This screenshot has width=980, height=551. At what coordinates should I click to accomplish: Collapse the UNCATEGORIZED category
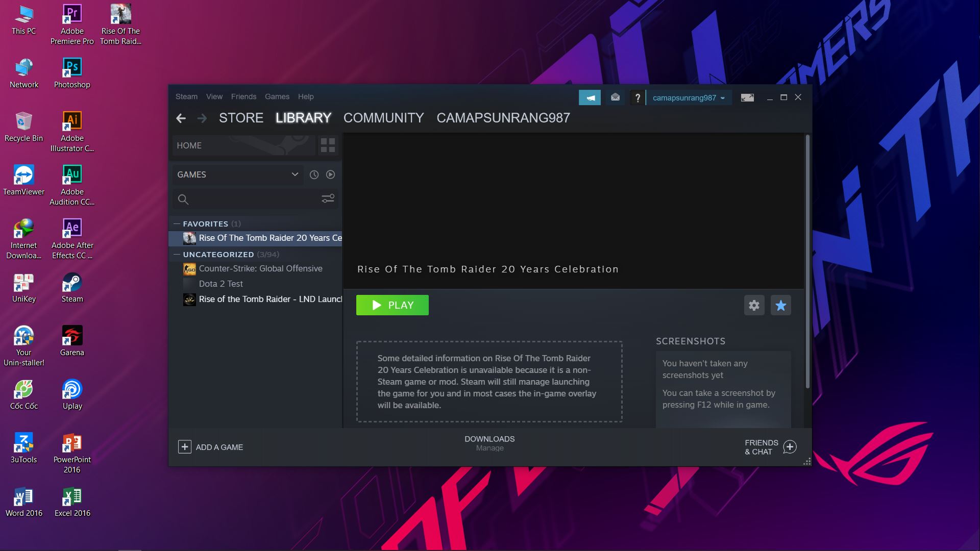tap(177, 254)
